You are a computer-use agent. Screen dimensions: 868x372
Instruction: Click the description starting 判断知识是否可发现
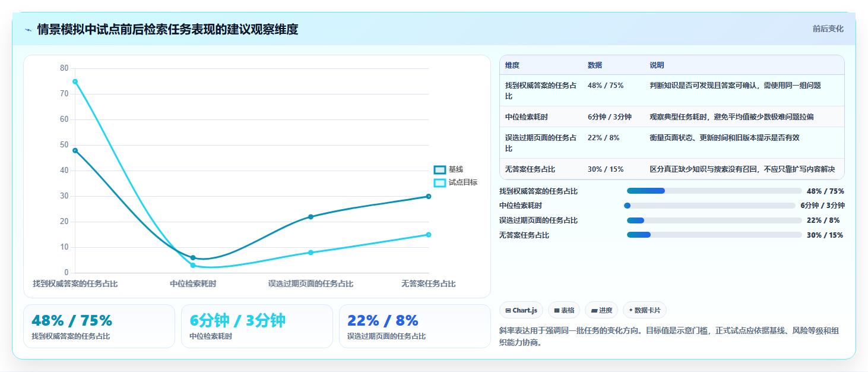click(735, 86)
